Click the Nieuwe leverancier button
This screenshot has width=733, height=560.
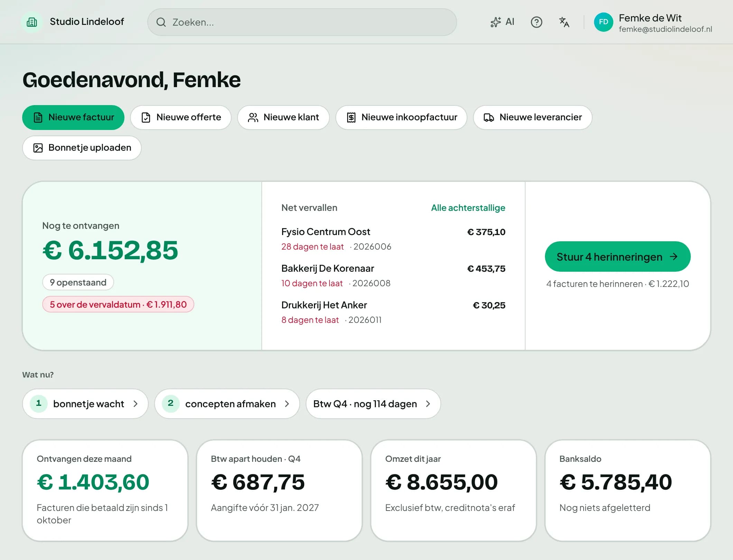(x=532, y=118)
